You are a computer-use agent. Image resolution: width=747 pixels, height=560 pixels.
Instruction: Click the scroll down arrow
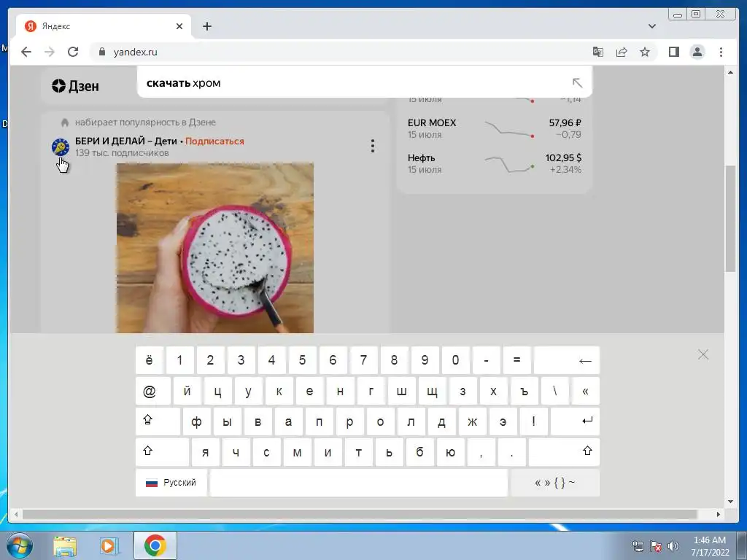coord(730,501)
